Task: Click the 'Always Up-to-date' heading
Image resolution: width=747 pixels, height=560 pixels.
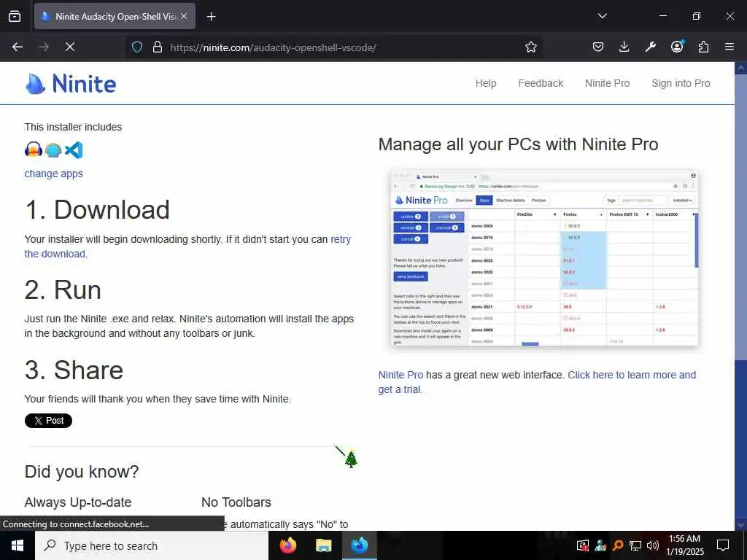Action: tap(78, 502)
